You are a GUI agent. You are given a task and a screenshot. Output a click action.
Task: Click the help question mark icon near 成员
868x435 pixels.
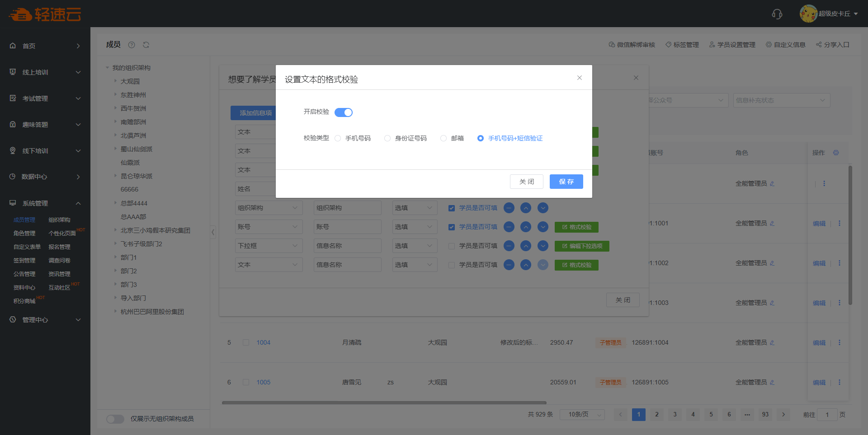click(x=132, y=45)
